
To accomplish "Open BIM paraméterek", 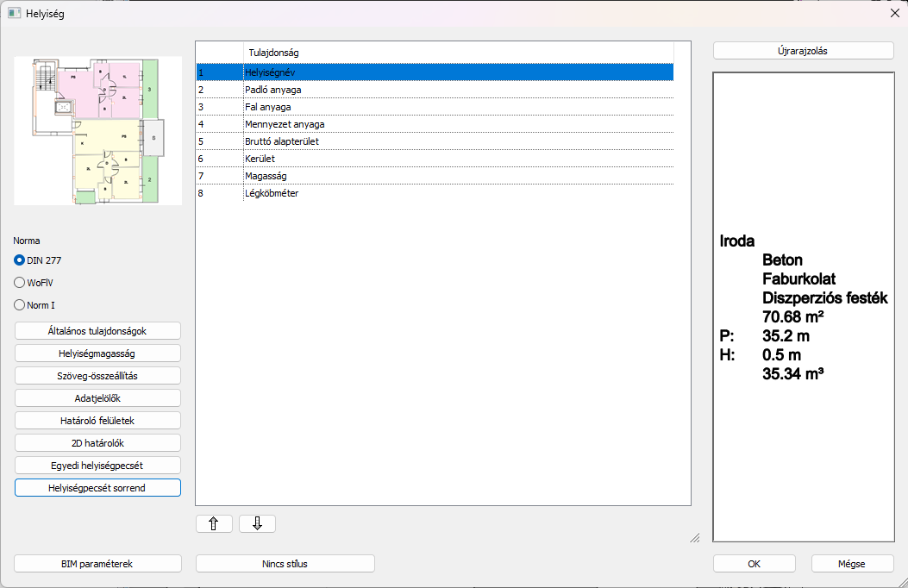I will [x=97, y=564].
